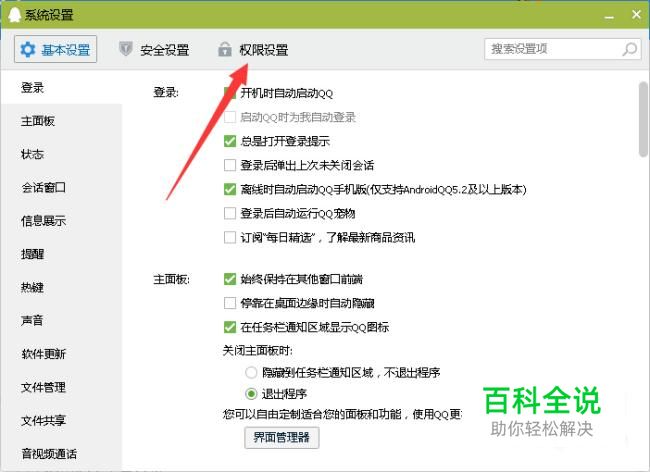Uncheck 始终保持在其他窗口前端

(x=230, y=279)
